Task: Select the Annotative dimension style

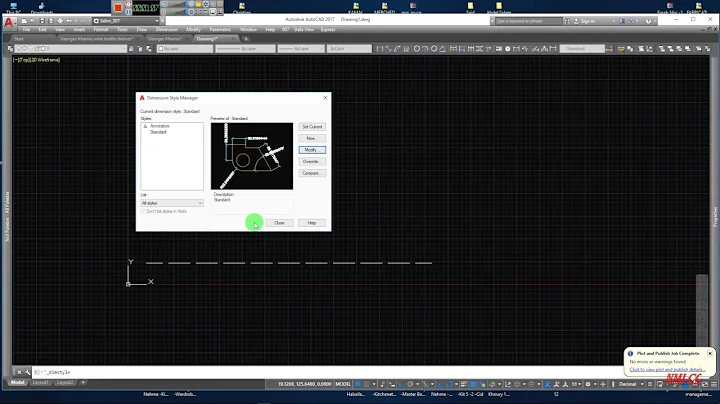Action: [x=160, y=126]
